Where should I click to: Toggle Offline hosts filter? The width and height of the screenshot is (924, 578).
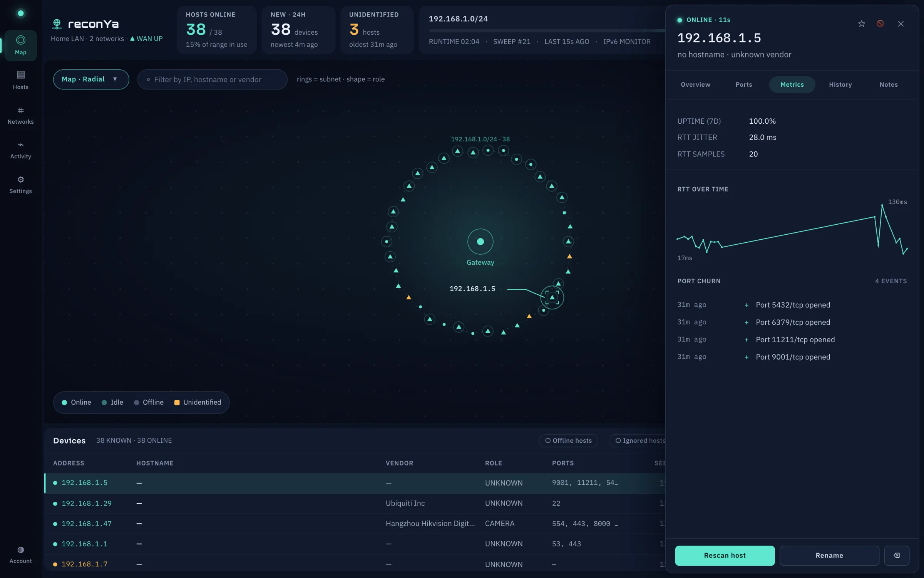click(568, 440)
